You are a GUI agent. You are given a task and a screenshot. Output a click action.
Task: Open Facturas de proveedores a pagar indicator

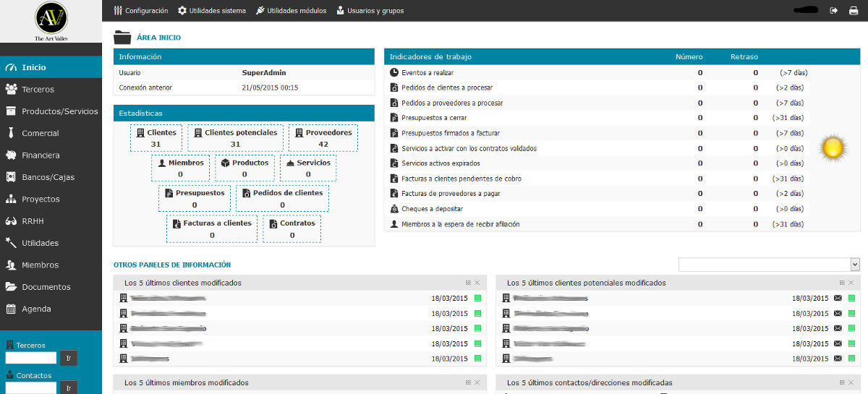pos(451,194)
